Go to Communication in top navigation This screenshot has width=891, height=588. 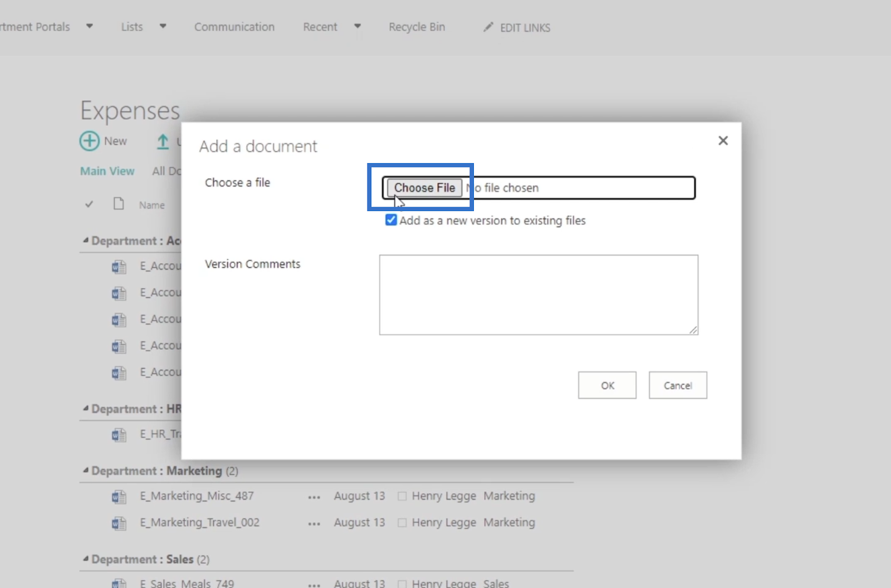(234, 27)
